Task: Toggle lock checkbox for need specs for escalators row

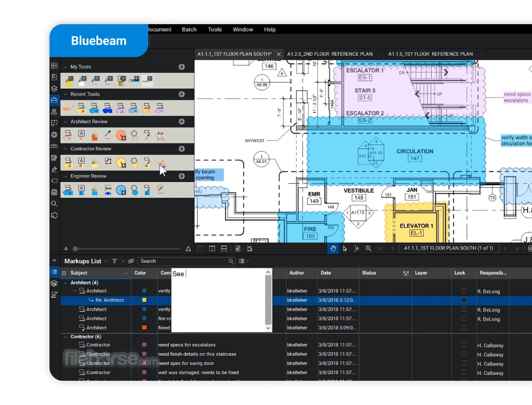Action: pyautogui.click(x=464, y=345)
